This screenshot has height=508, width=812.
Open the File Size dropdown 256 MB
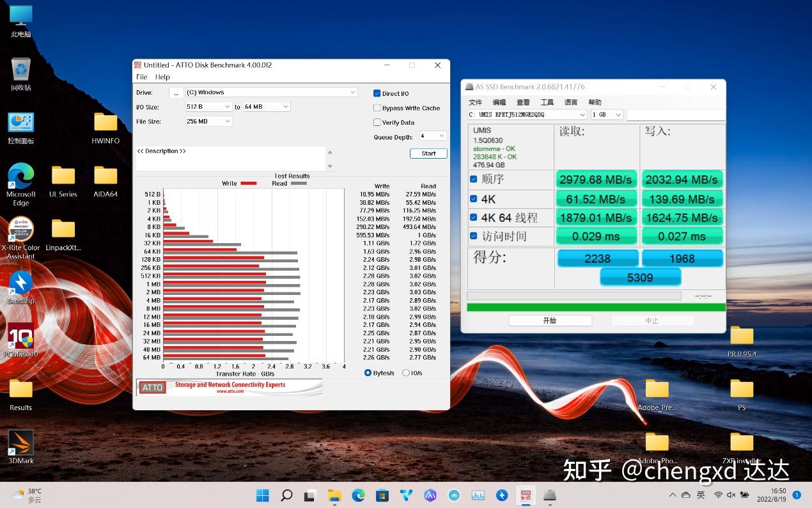[x=208, y=122]
